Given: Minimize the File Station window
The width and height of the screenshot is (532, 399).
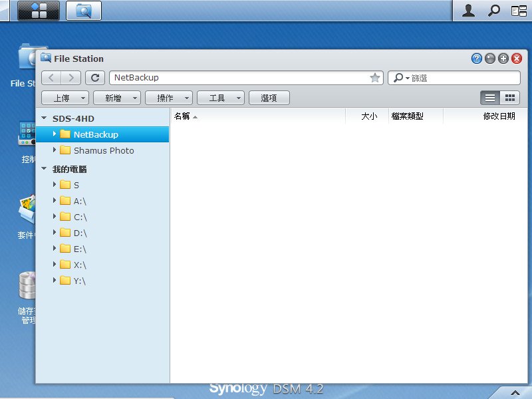Looking at the screenshot, I should (490, 59).
